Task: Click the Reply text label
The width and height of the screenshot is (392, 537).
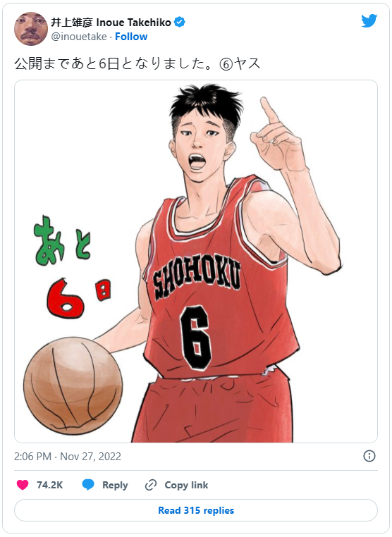Action: coord(115,486)
